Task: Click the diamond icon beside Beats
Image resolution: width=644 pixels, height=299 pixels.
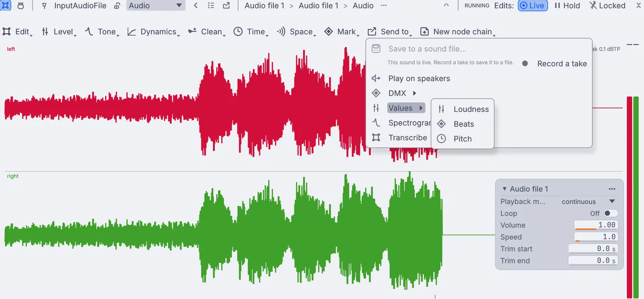Action: 442,124
